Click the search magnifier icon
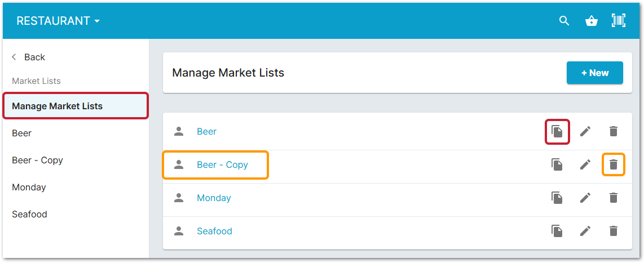The height and width of the screenshot is (263, 644). coord(564,21)
